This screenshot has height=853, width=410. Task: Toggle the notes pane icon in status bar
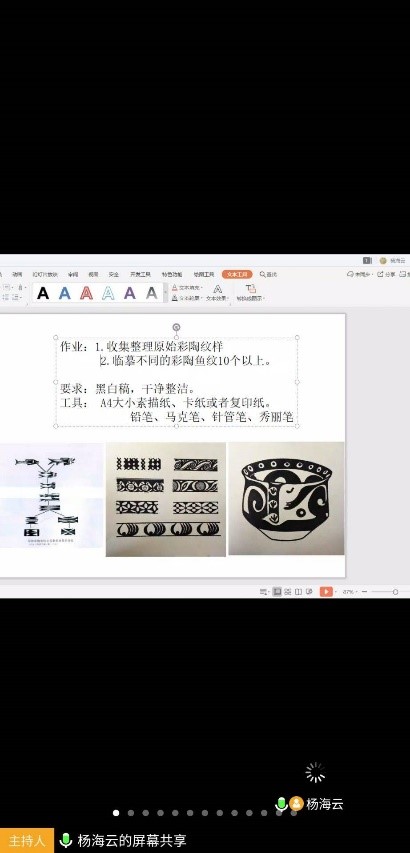pos(264,591)
